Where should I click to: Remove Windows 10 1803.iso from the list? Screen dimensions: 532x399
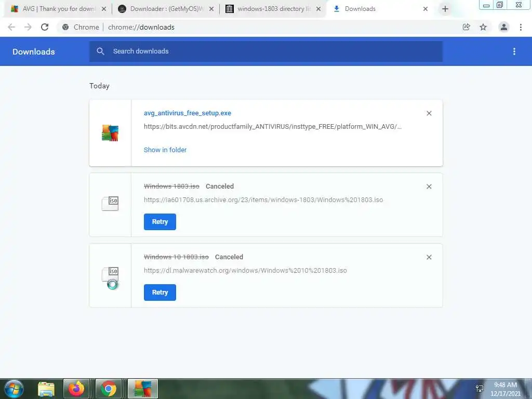429,257
